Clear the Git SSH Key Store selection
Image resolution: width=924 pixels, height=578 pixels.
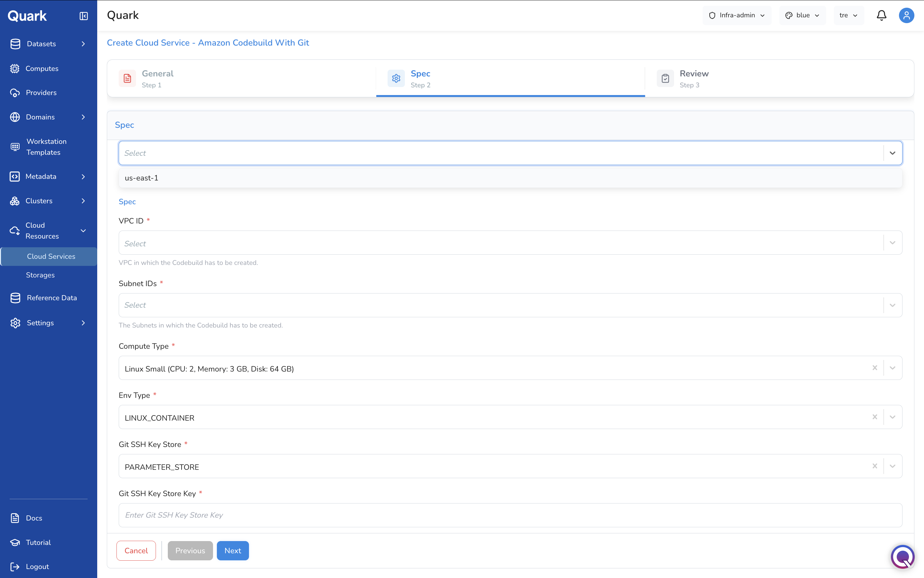[875, 466]
